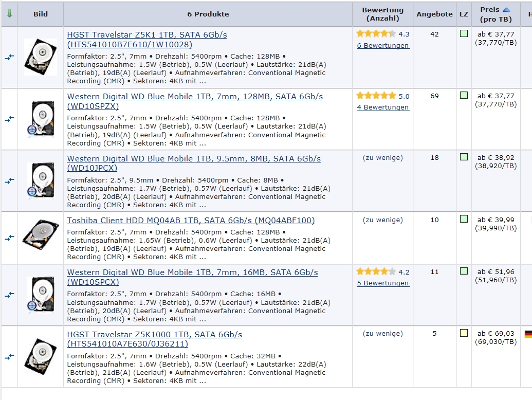This screenshot has height=400, width=532.
Task: Click (zu wenige) in HGST Z5K1000 row
Action: coord(383,333)
